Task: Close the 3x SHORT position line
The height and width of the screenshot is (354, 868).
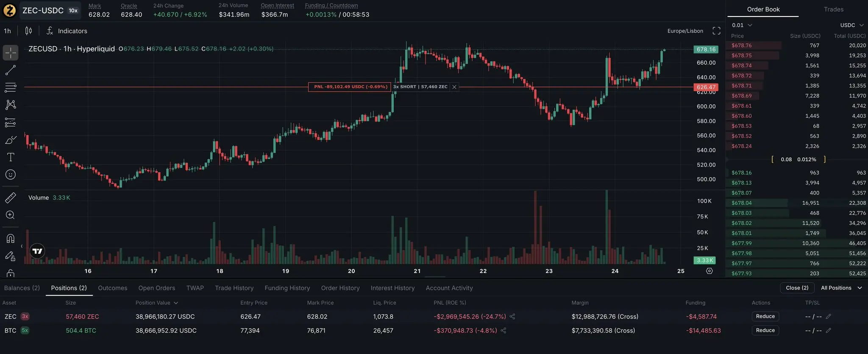Action: pos(454,87)
